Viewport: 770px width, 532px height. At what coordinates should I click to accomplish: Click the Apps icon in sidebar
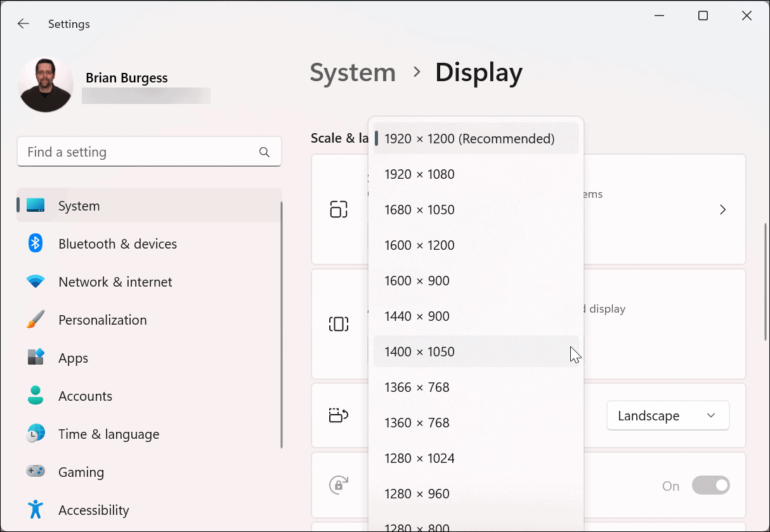pyautogui.click(x=36, y=358)
